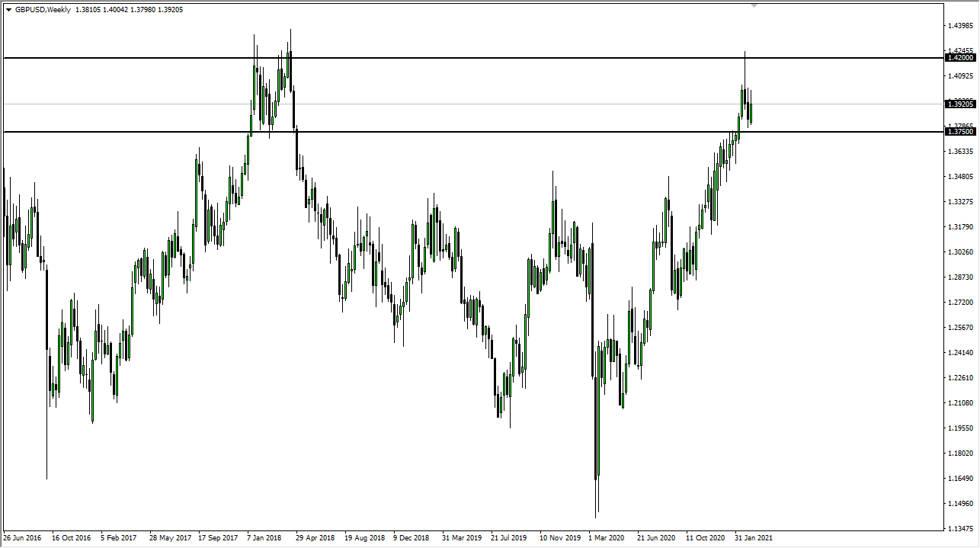Select the 1 Mar 2020 date label
980x548 pixels.
(x=607, y=537)
